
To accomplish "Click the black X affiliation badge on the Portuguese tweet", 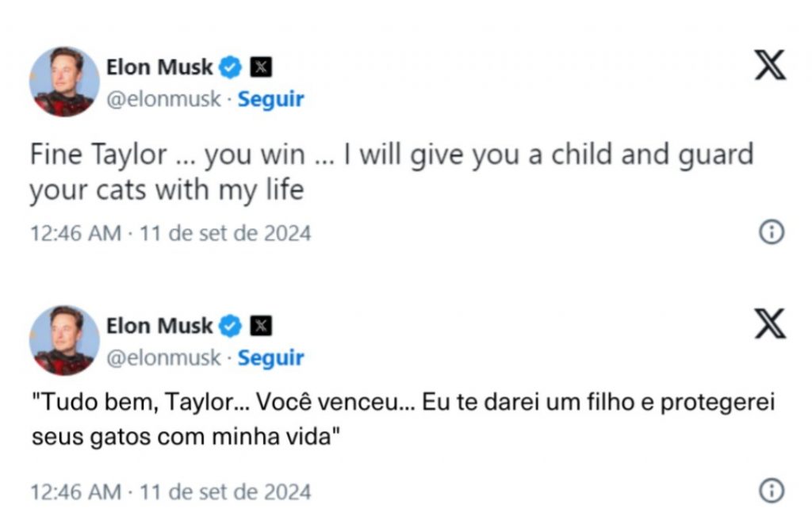I will coord(261,326).
